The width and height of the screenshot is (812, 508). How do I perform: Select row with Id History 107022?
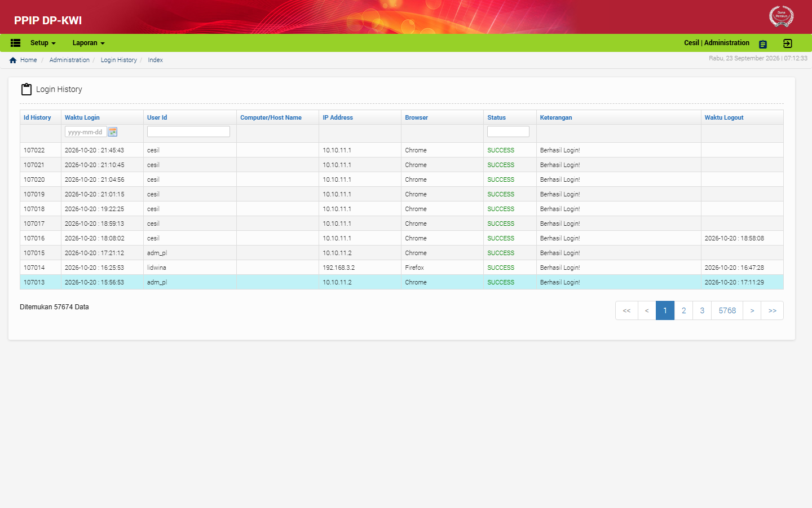pyautogui.click(x=401, y=150)
